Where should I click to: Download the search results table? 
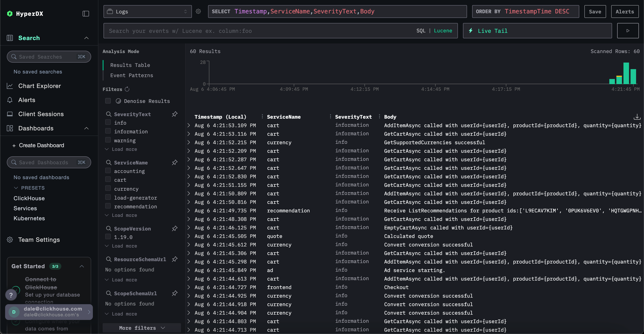click(637, 117)
